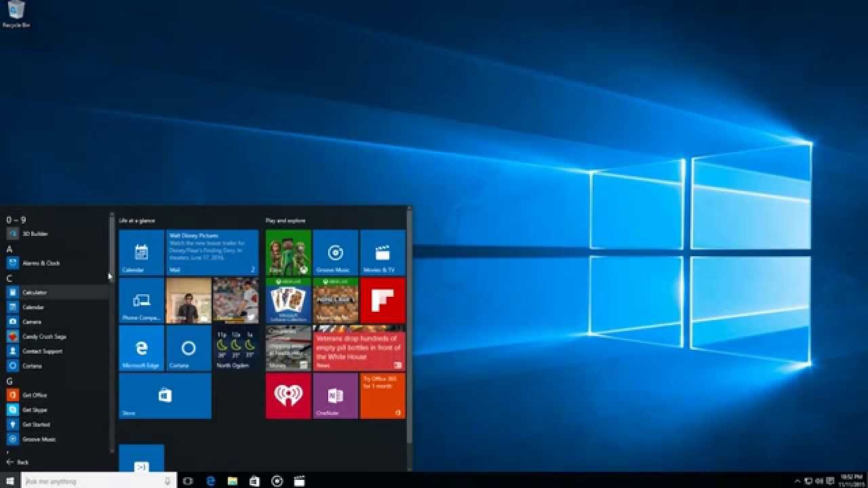Open the iHeartRadio tile
This screenshot has width=868, height=488.
(288, 396)
